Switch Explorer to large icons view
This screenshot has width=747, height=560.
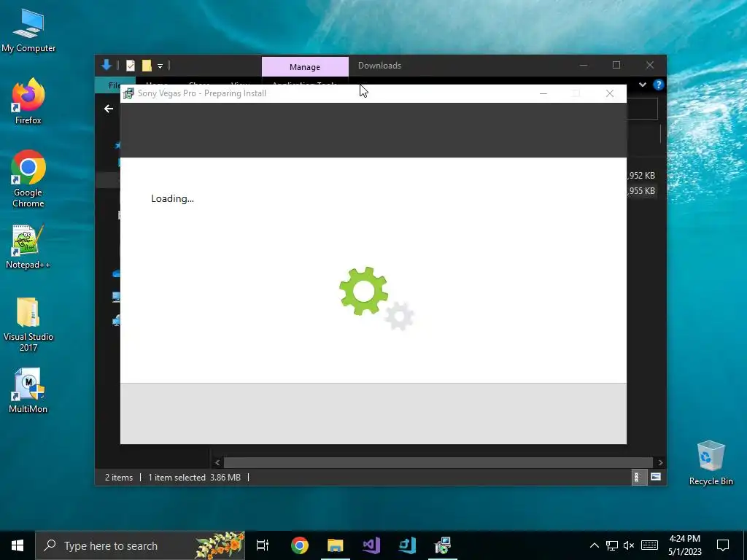click(656, 477)
